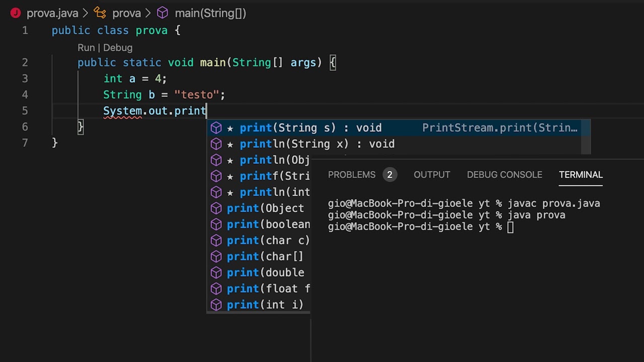Focus the terminal prompt cursor
This screenshot has height=362, width=644.
point(511,227)
